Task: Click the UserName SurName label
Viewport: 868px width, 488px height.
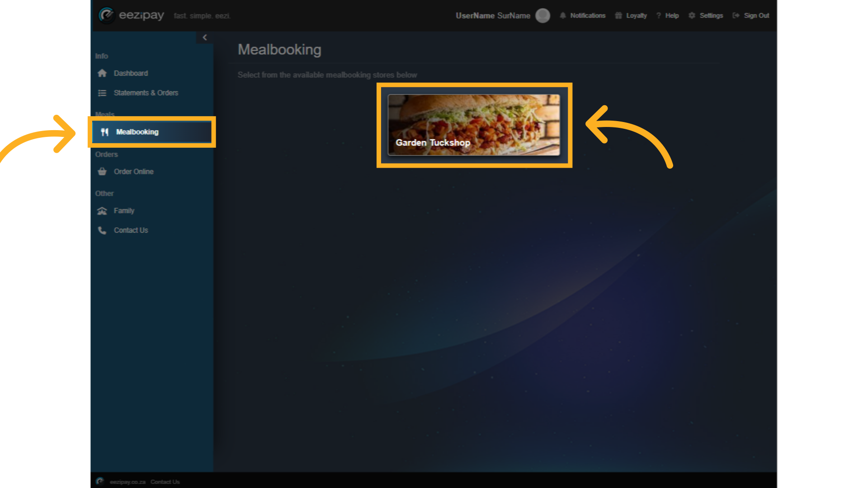Action: [493, 15]
